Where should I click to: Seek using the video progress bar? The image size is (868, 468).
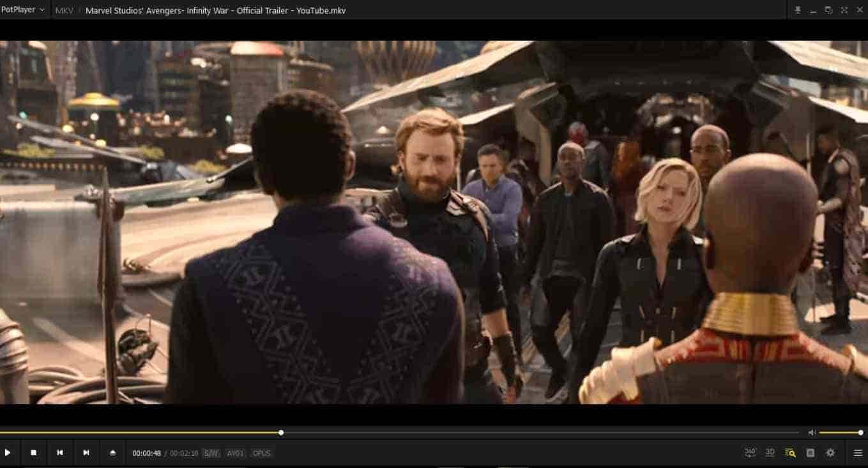pos(400,432)
